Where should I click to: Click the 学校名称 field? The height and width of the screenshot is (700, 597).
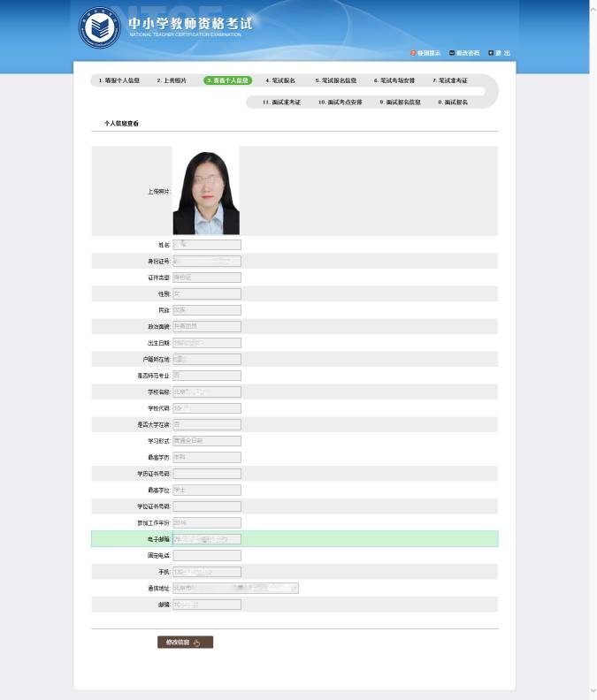click(207, 392)
